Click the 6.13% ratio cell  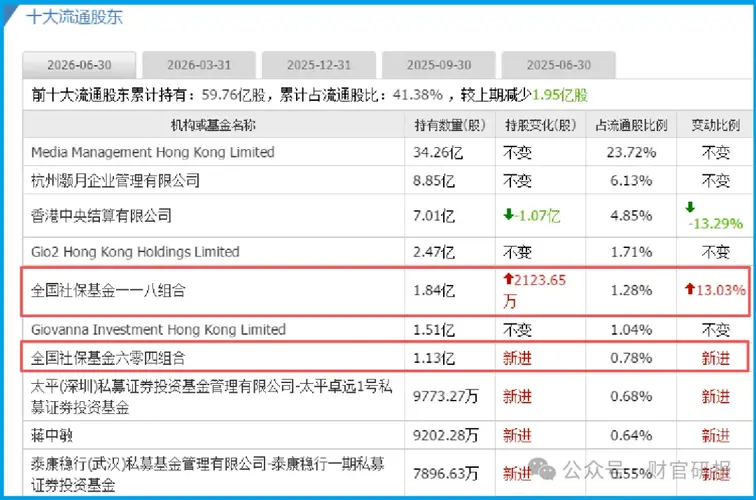(x=631, y=181)
